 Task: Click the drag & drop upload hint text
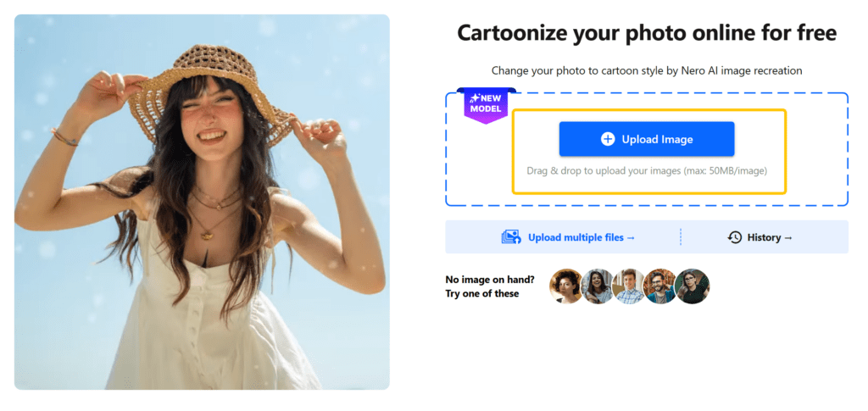point(647,170)
